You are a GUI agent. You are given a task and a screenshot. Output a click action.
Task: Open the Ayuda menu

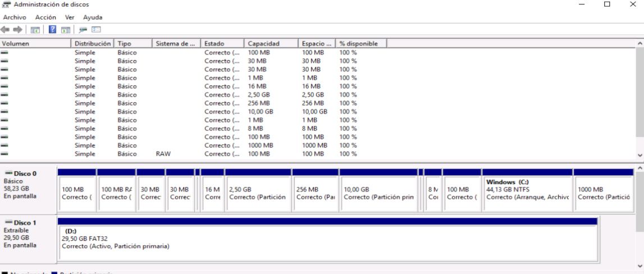pyautogui.click(x=93, y=17)
